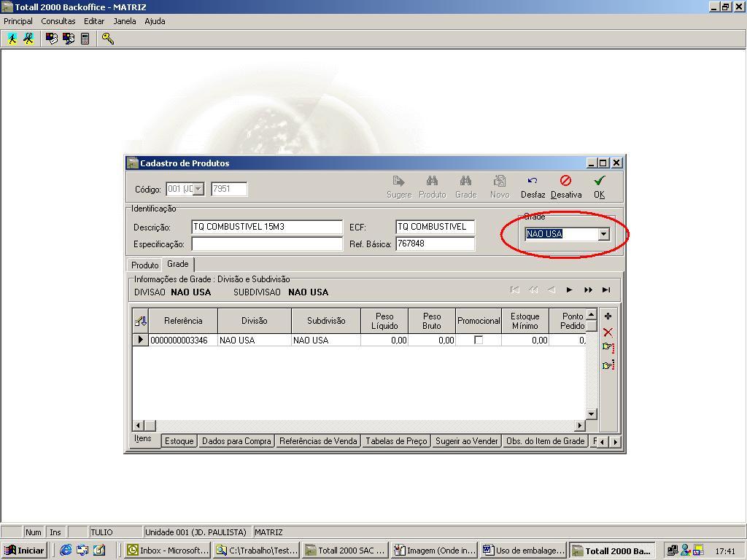The width and height of the screenshot is (747, 560).
Task: Open the Dados para Compra tab
Action: (x=236, y=441)
